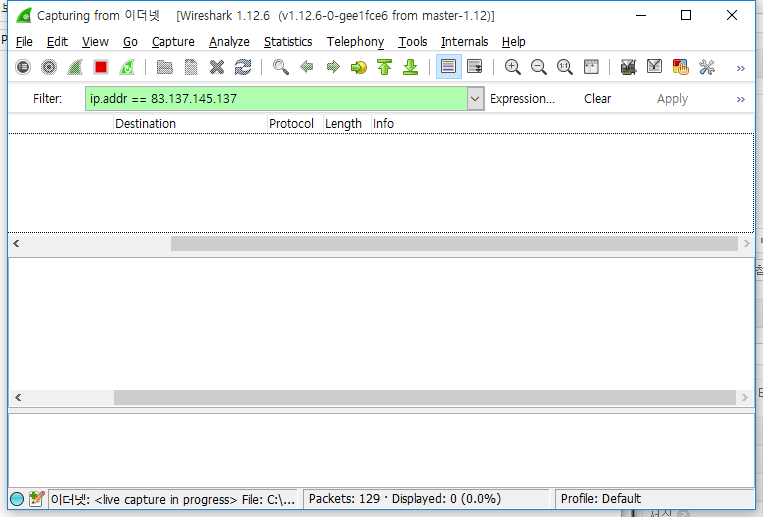Stop the running live capture
Screen dimensions: 763x517
coord(101,67)
